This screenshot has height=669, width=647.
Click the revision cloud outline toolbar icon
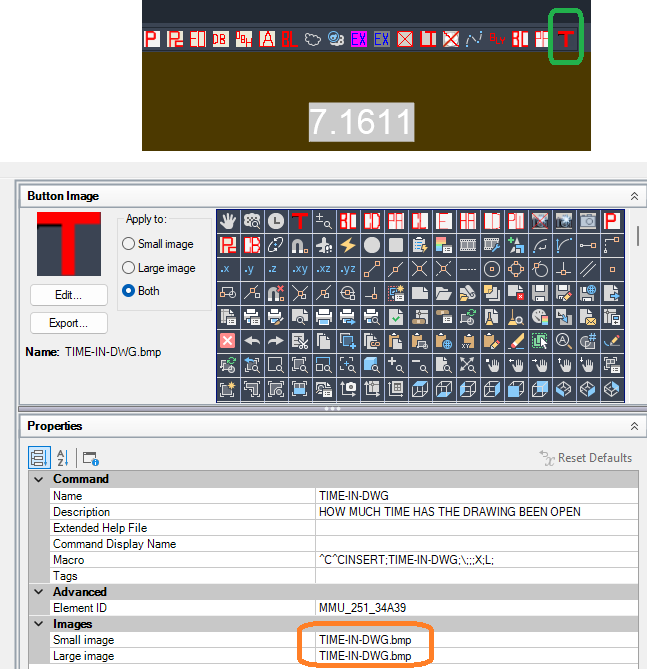pyautogui.click(x=313, y=39)
